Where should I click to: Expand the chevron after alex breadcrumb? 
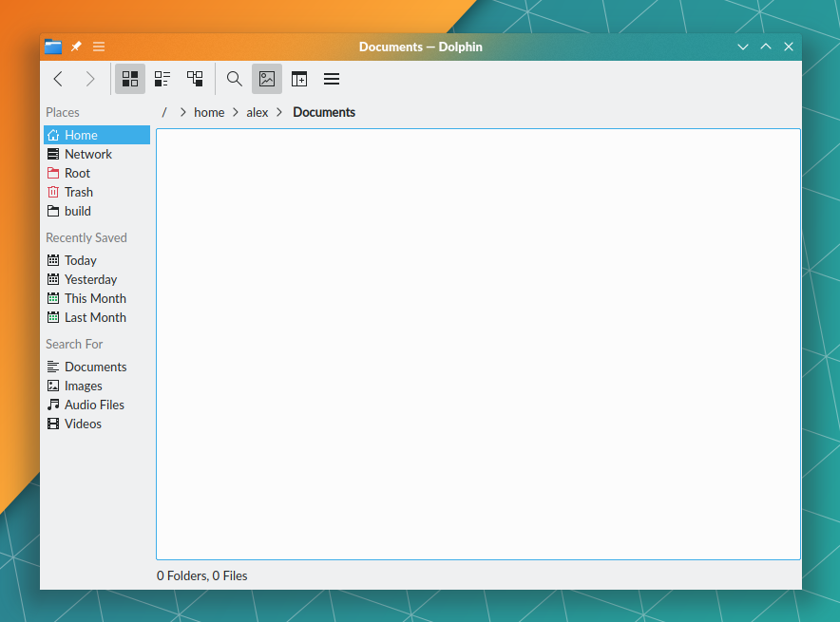point(279,112)
